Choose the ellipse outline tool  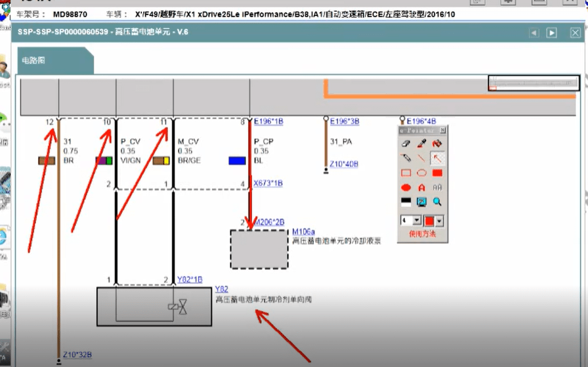coord(420,172)
